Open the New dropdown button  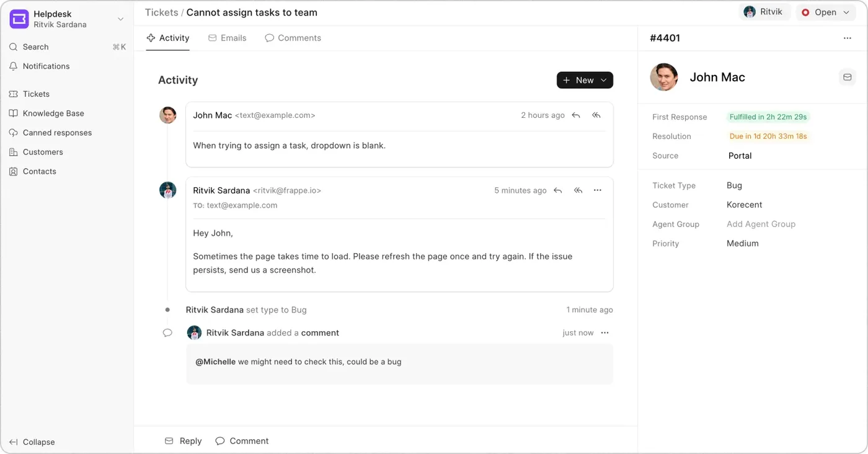(x=585, y=80)
